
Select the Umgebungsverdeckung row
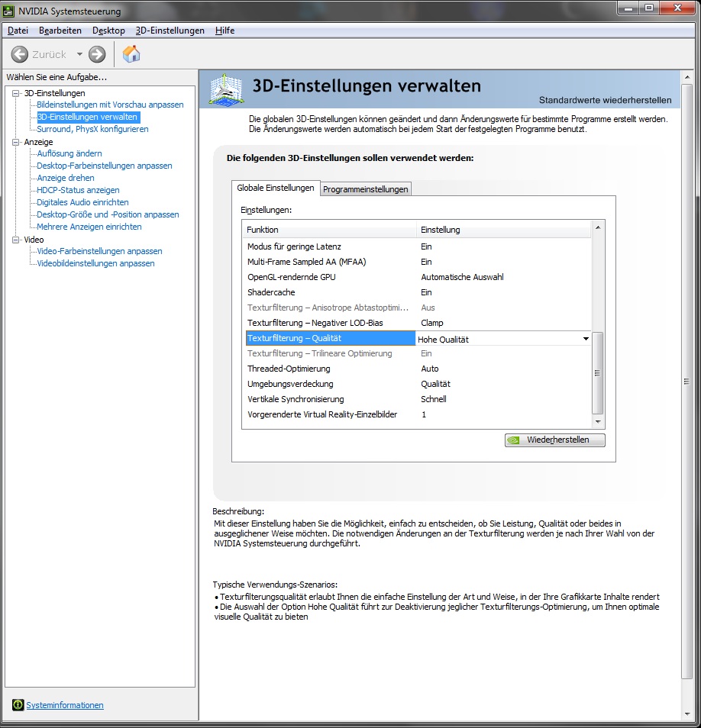417,384
